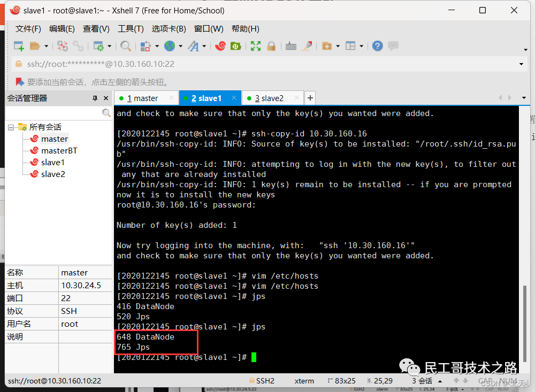Close the 1 master tab
535x392 pixels.
coord(171,98)
